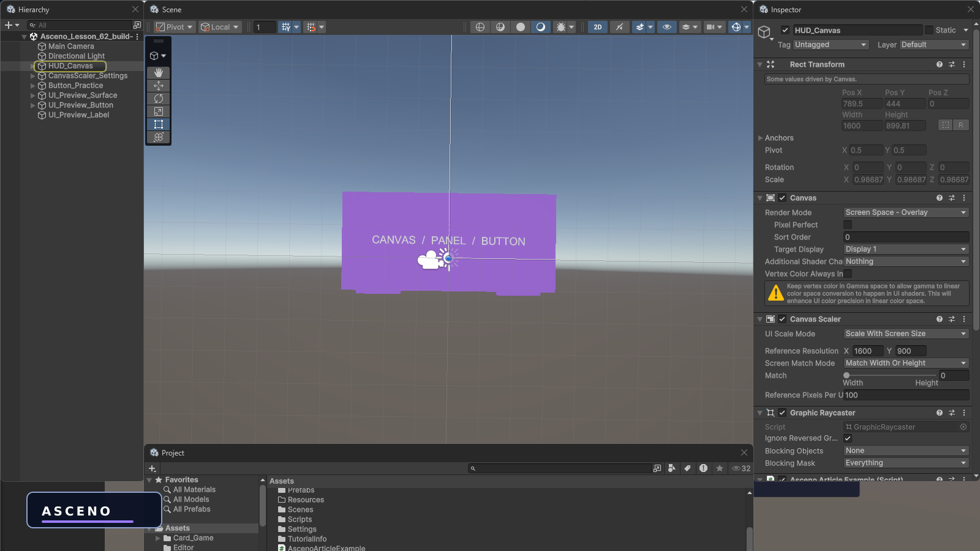Toggle HUD_Canvas active checkbox
Image resolution: width=980 pixels, height=551 pixels.
785,30
